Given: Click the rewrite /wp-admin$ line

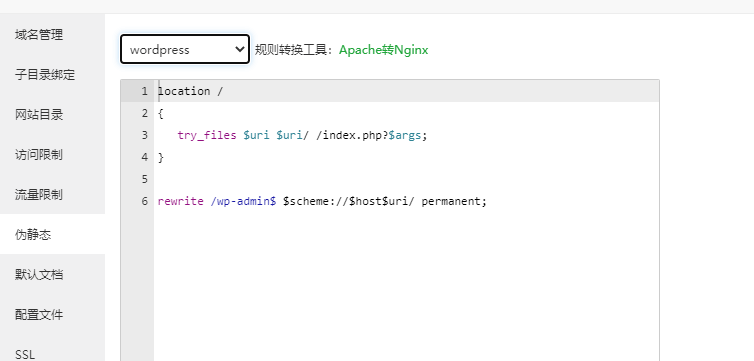Looking at the screenshot, I should tap(322, 201).
